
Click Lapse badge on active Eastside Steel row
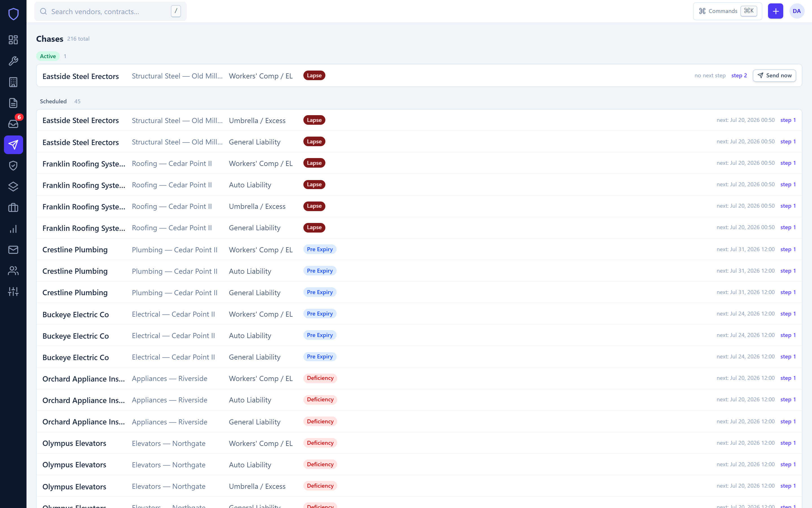coord(314,76)
